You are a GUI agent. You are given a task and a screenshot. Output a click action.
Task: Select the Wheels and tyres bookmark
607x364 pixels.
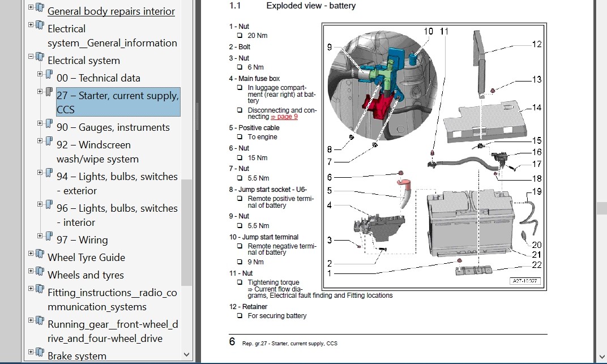click(x=86, y=275)
